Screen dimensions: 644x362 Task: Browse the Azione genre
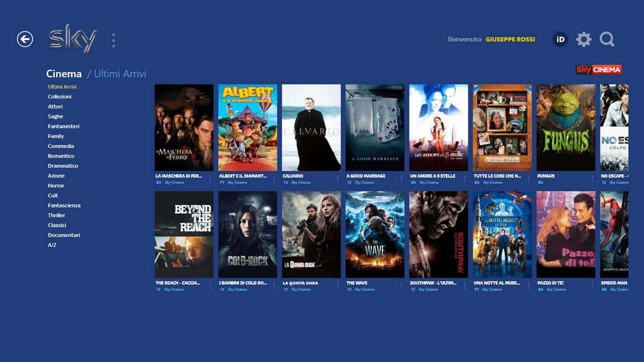[56, 176]
